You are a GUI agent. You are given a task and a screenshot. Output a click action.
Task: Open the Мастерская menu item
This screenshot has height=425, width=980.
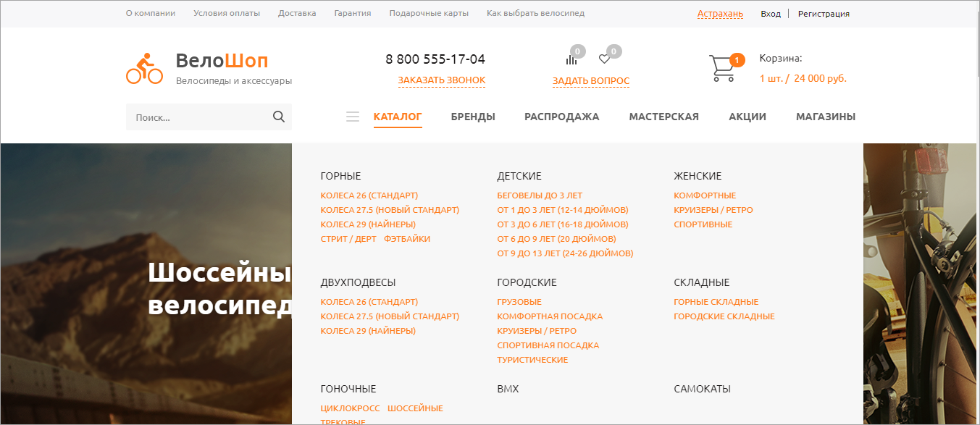[x=663, y=117]
